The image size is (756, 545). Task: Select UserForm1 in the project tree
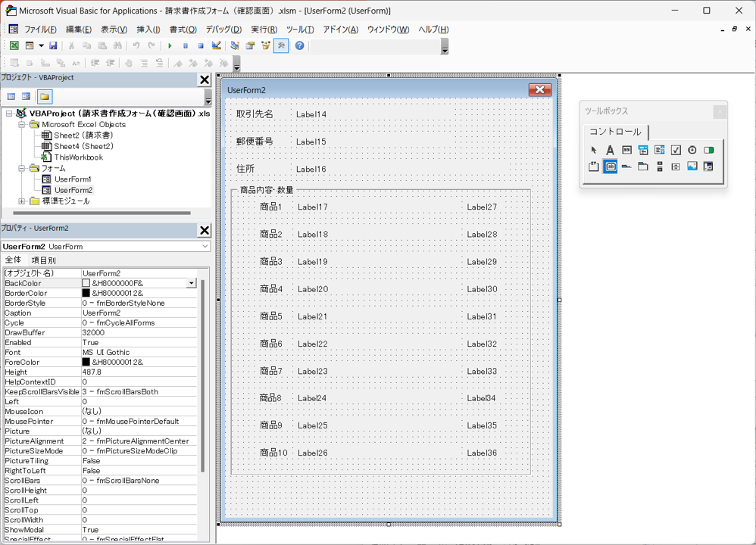pyautogui.click(x=73, y=179)
